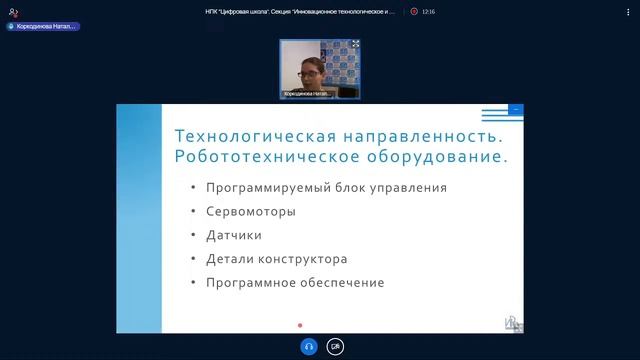Screen dimensions: 640x360
Task: Open the three-dot options menu
Action: [x=628, y=12]
